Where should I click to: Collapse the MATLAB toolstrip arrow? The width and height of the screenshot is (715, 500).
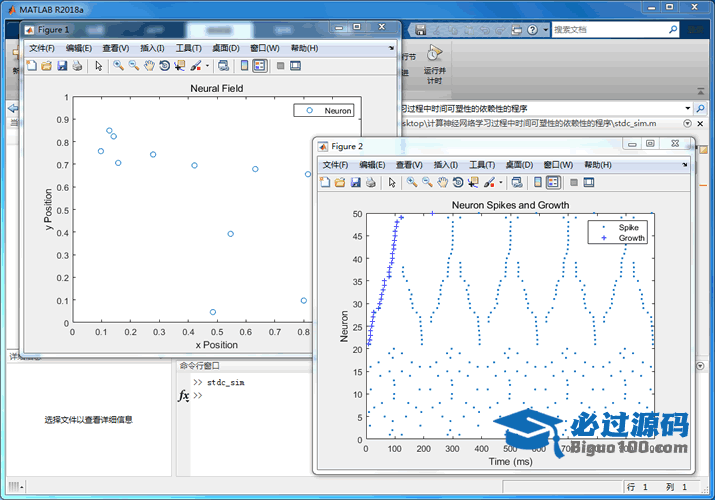coord(701,92)
